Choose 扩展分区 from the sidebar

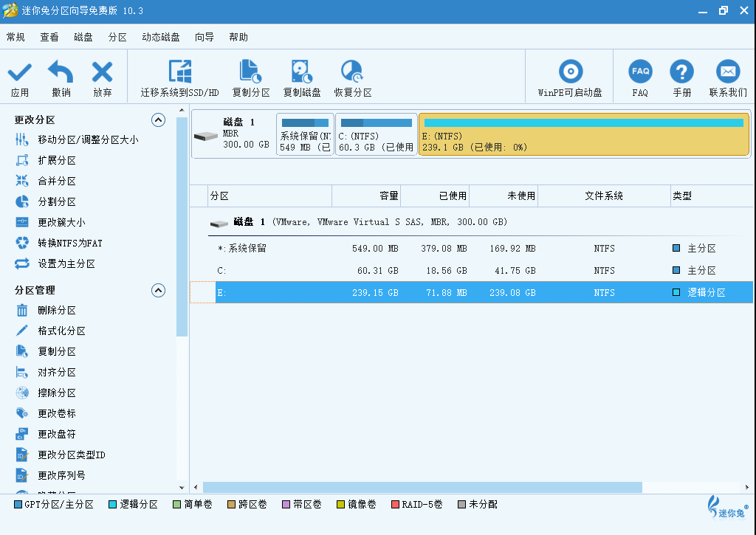(x=56, y=161)
